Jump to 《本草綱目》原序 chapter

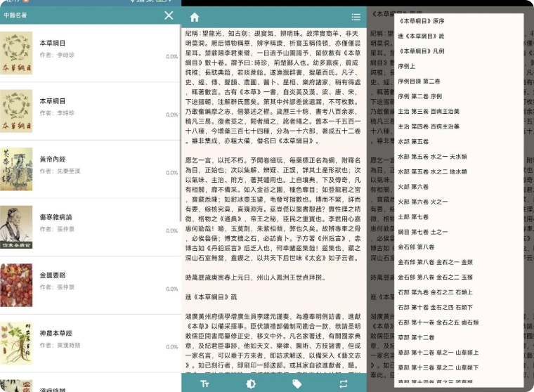(x=421, y=21)
